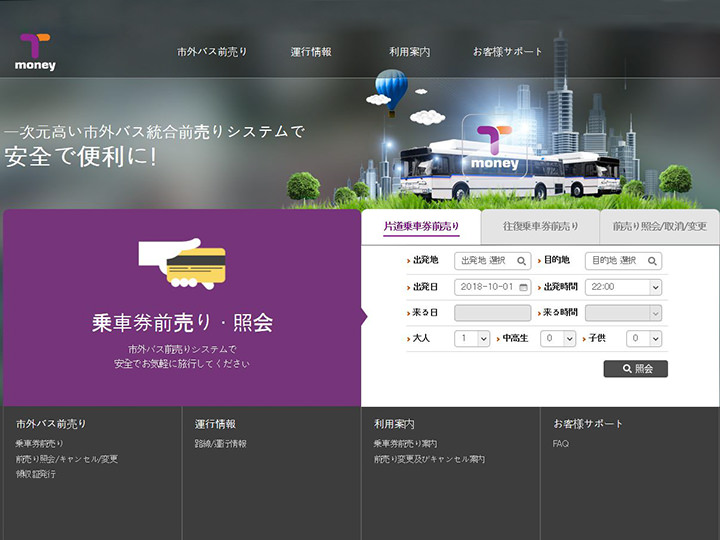The height and width of the screenshot is (540, 720).
Task: Click お客様サポート footer heading
Action: (x=588, y=424)
